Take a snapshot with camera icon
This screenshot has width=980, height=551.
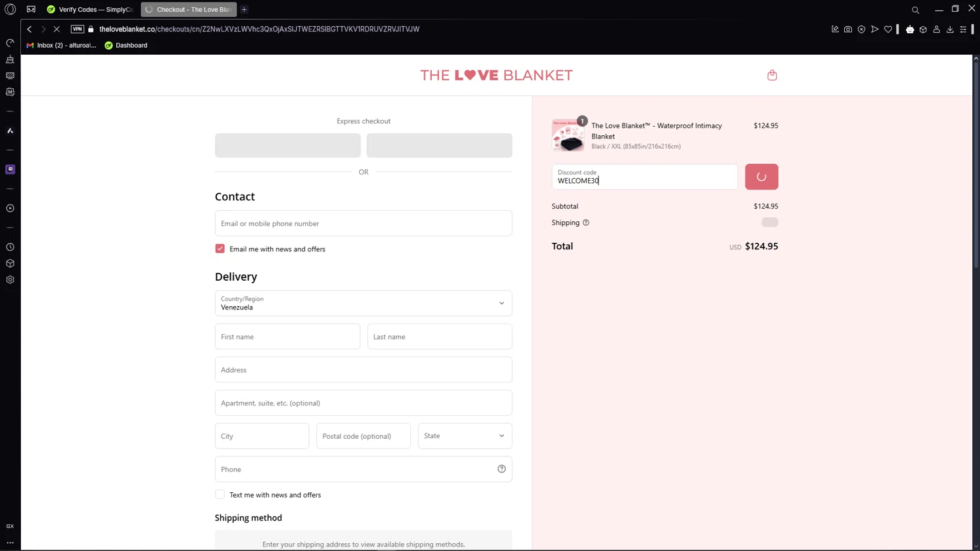click(x=848, y=29)
